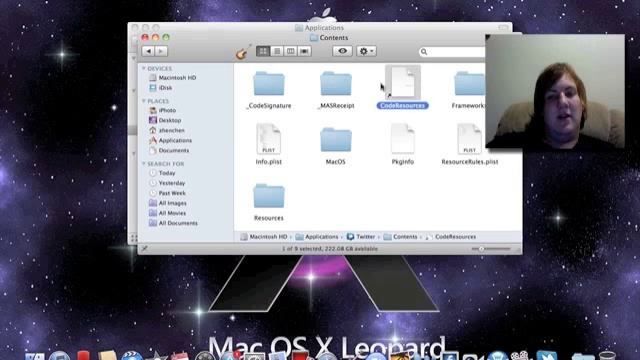Open Applications from the sidebar
Screen dimensions: 640x360
[170, 140]
